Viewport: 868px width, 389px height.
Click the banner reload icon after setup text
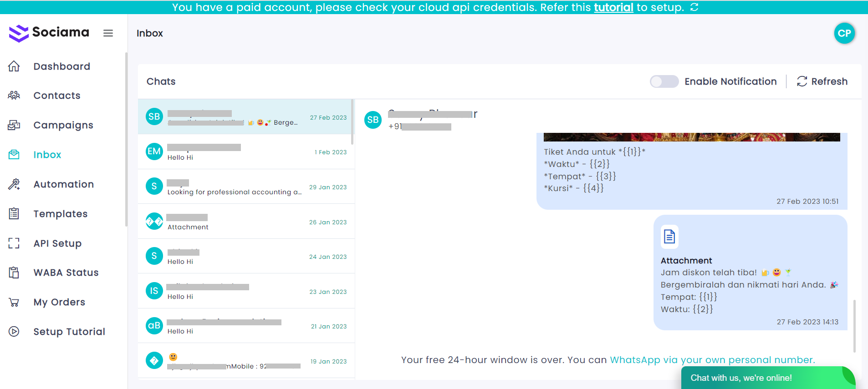tap(694, 7)
